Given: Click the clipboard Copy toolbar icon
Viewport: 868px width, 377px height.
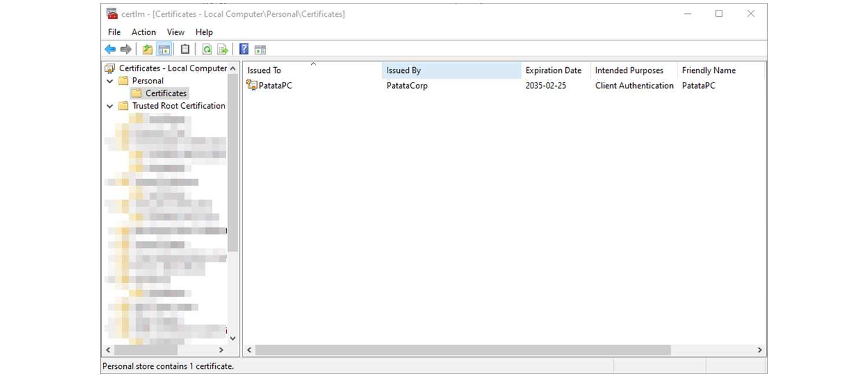Looking at the screenshot, I should [185, 50].
